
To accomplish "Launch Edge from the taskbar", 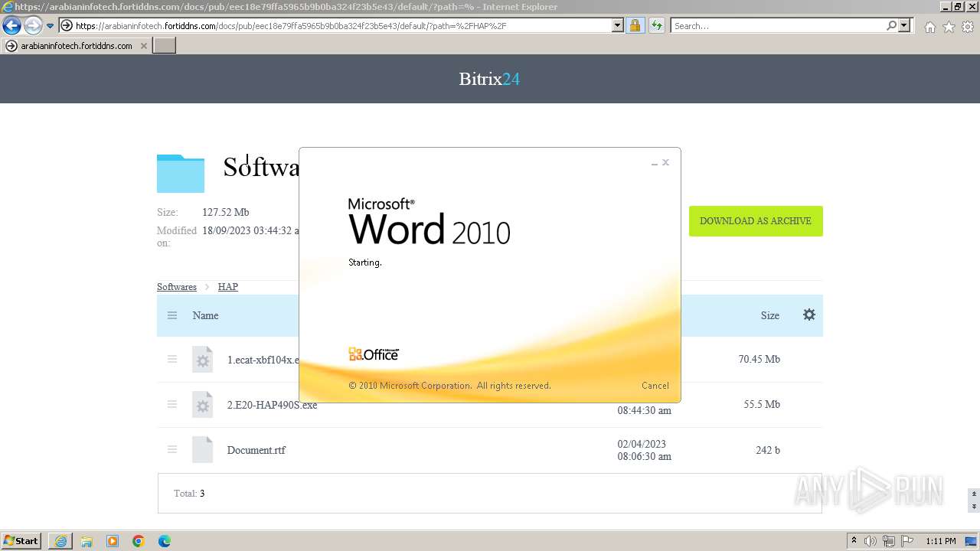I will [x=165, y=541].
